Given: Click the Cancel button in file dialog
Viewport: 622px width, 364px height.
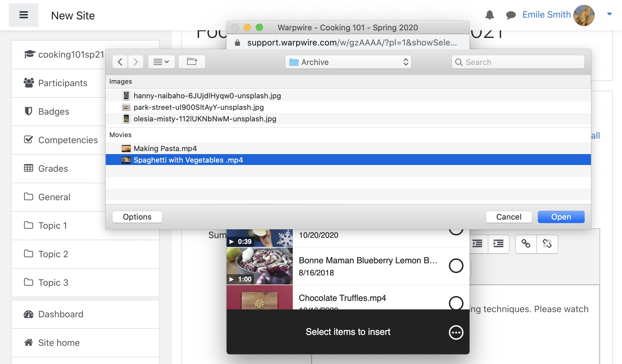Looking at the screenshot, I should [x=509, y=217].
